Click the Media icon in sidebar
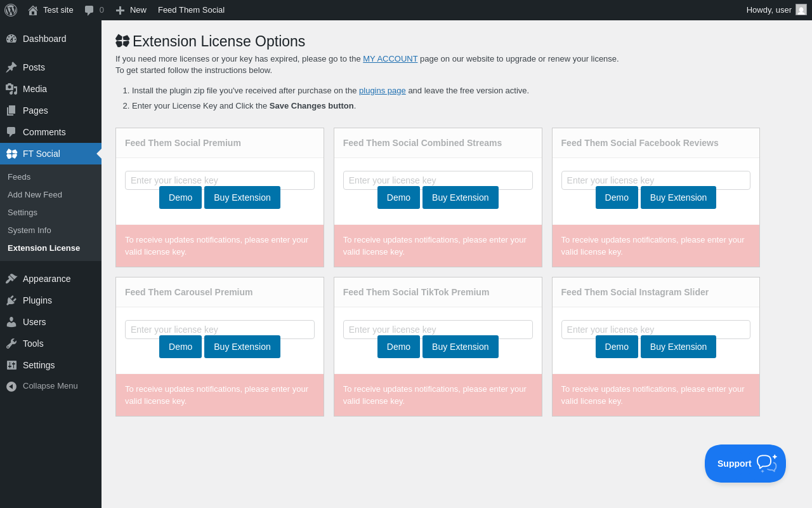Image resolution: width=812 pixels, height=508 pixels. (x=11, y=89)
